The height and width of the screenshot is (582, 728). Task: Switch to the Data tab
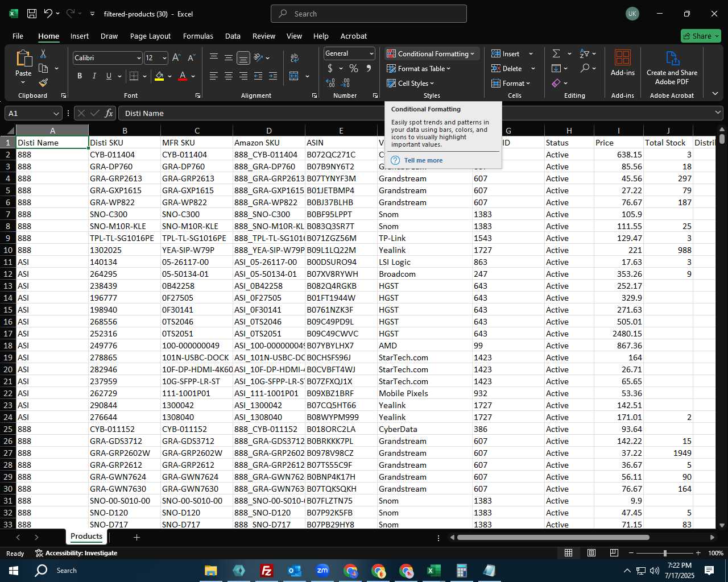pyautogui.click(x=233, y=36)
